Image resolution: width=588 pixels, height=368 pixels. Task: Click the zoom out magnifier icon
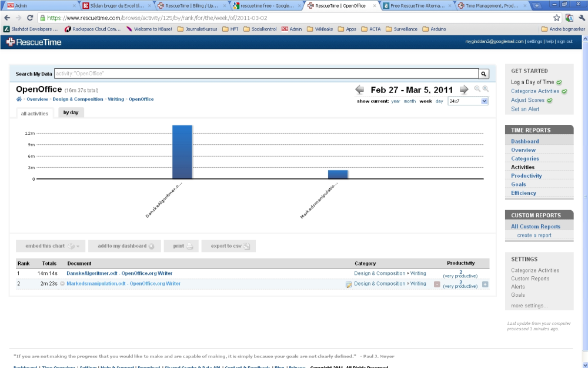(x=477, y=89)
